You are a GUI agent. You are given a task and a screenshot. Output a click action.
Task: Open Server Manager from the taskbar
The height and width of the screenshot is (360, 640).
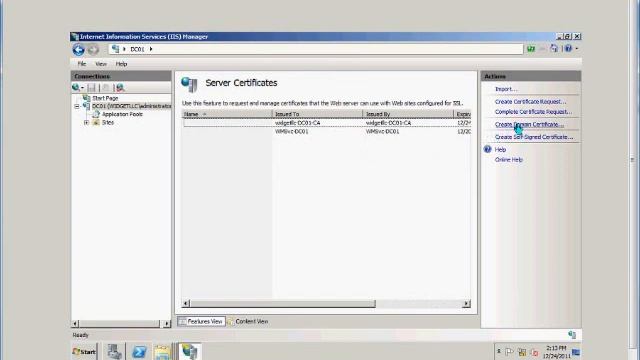114,351
